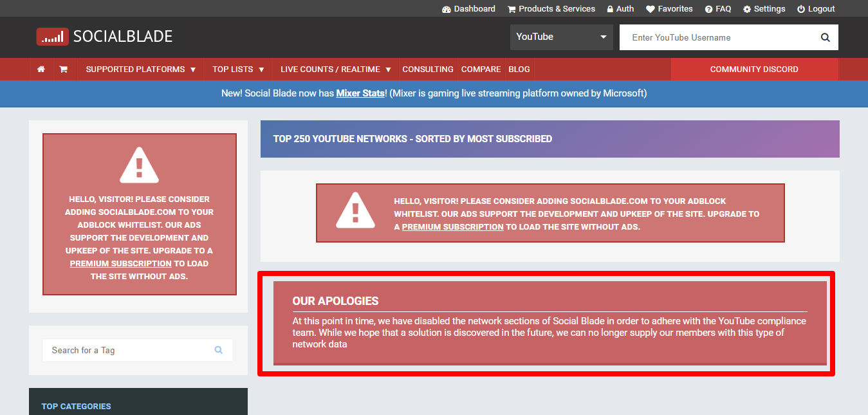868x415 pixels.
Task: Click the Top Categories heading
Action: point(76,407)
